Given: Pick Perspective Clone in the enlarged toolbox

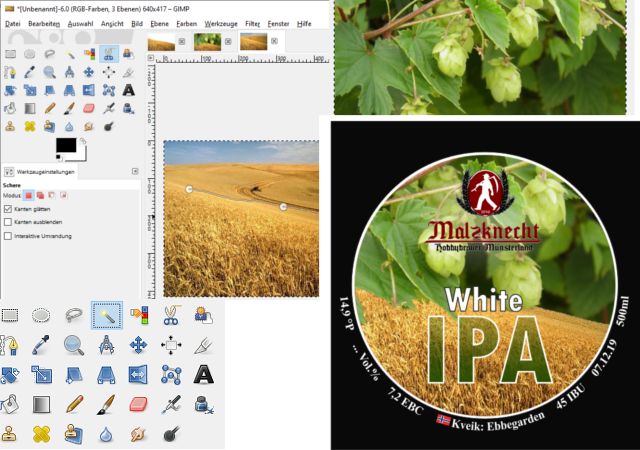Looking at the screenshot, I should click(x=74, y=434).
